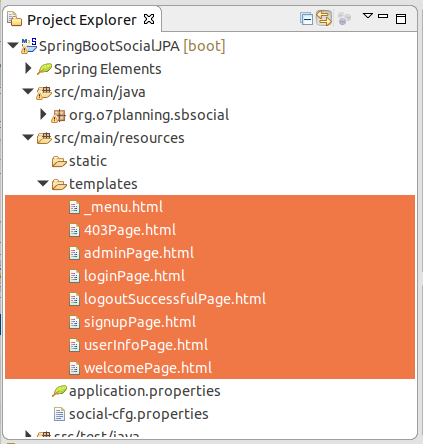The height and width of the screenshot is (444, 423).
Task: Click the src/main/java folder icon
Action: (x=44, y=93)
